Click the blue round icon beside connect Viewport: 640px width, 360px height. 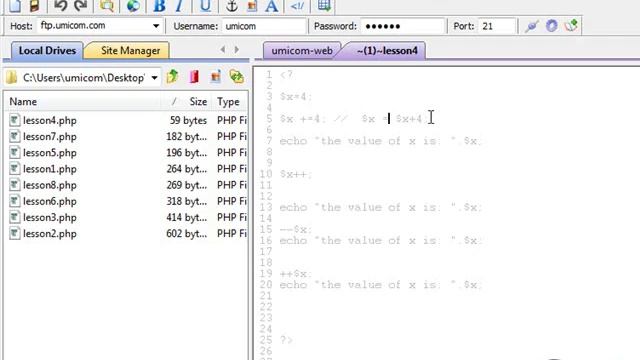coord(551,26)
